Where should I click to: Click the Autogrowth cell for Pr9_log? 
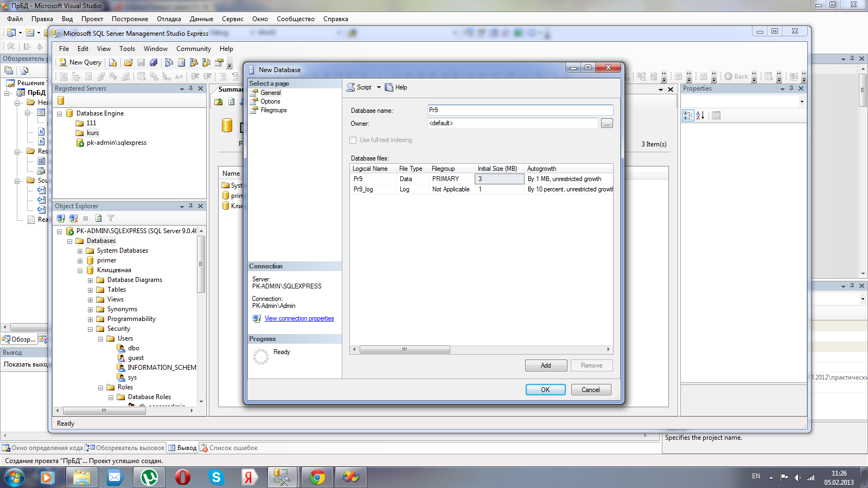570,189
